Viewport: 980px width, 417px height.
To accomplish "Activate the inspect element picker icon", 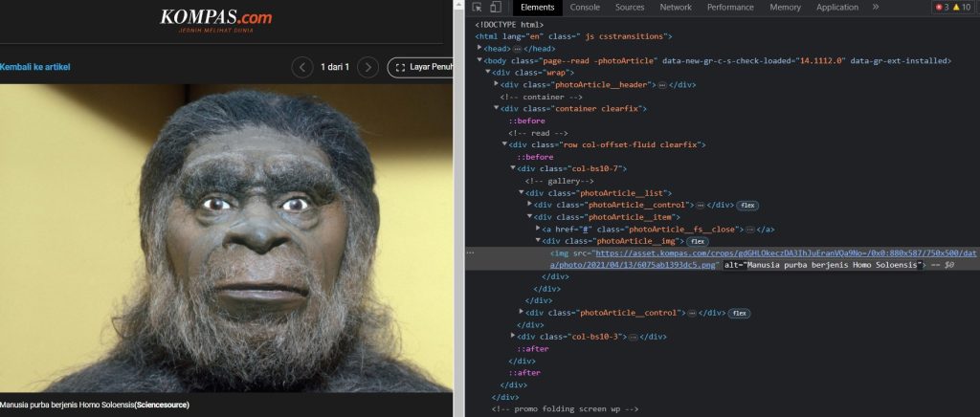I will [x=477, y=8].
